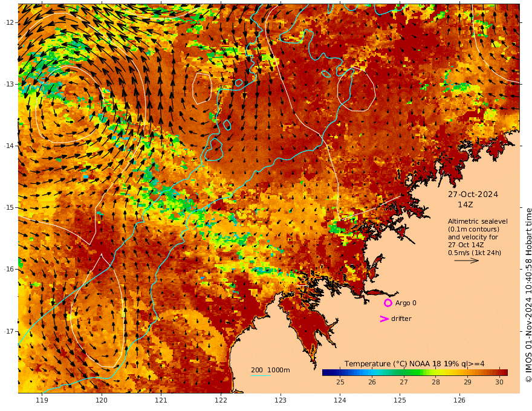Click the IMOS copyright timestamp text
Image resolution: width=532 pixels, height=411 pixels.
528,295
